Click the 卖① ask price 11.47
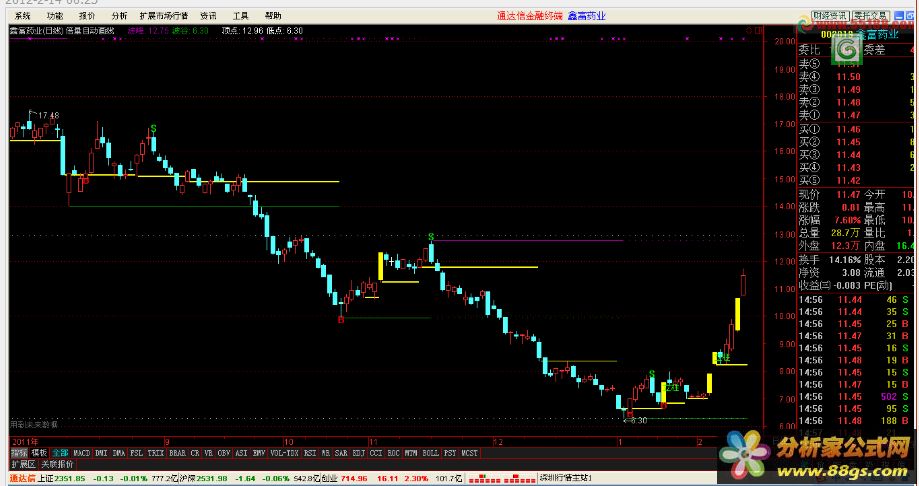This screenshot has height=486, width=919. click(848, 115)
